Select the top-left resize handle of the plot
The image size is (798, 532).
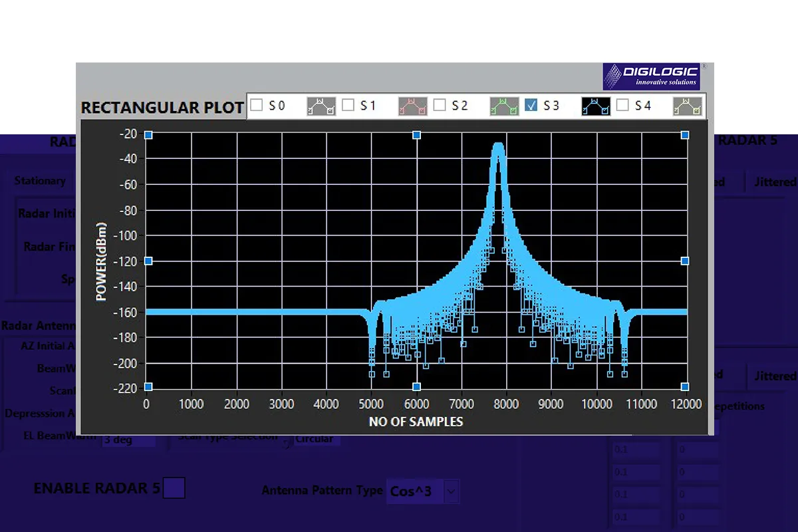click(148, 135)
